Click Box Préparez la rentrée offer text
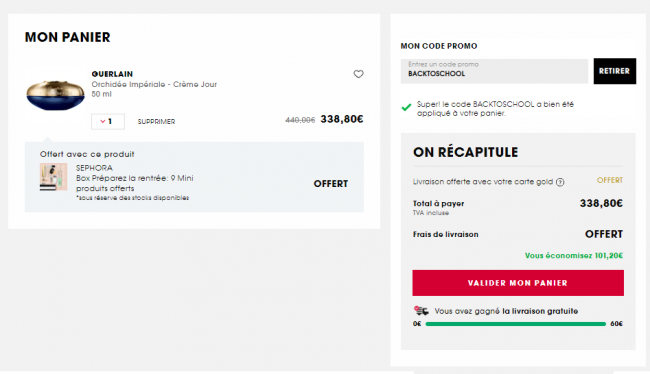This screenshot has height=374, width=650. coord(134,183)
